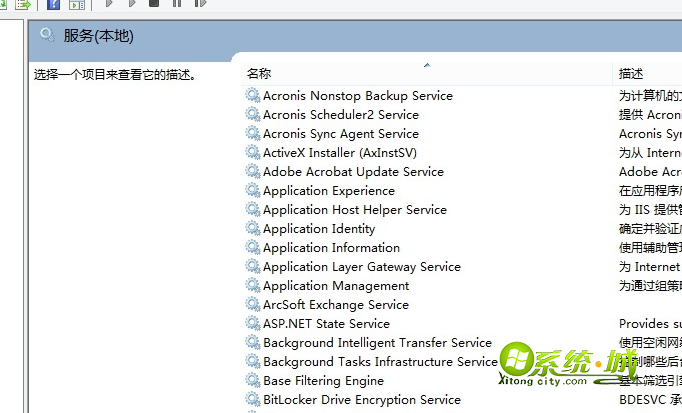The width and height of the screenshot is (682, 413).
Task: Select 'Application Experience' name
Action: click(x=329, y=191)
